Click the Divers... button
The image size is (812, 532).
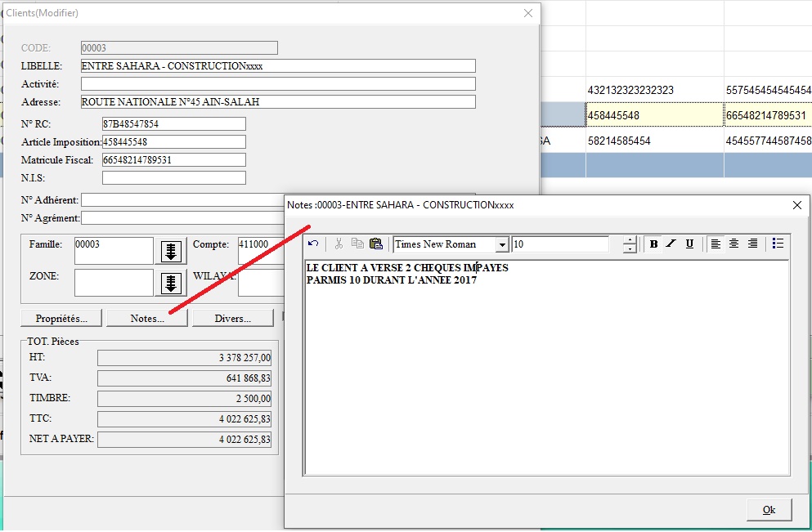pos(232,318)
